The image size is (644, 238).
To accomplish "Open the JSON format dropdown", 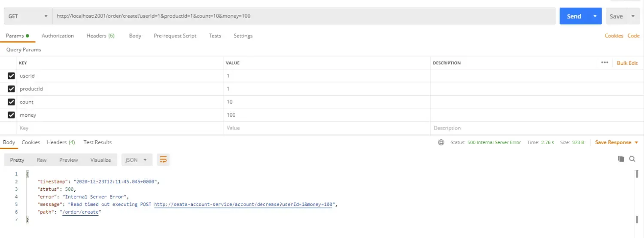I will tap(137, 160).
